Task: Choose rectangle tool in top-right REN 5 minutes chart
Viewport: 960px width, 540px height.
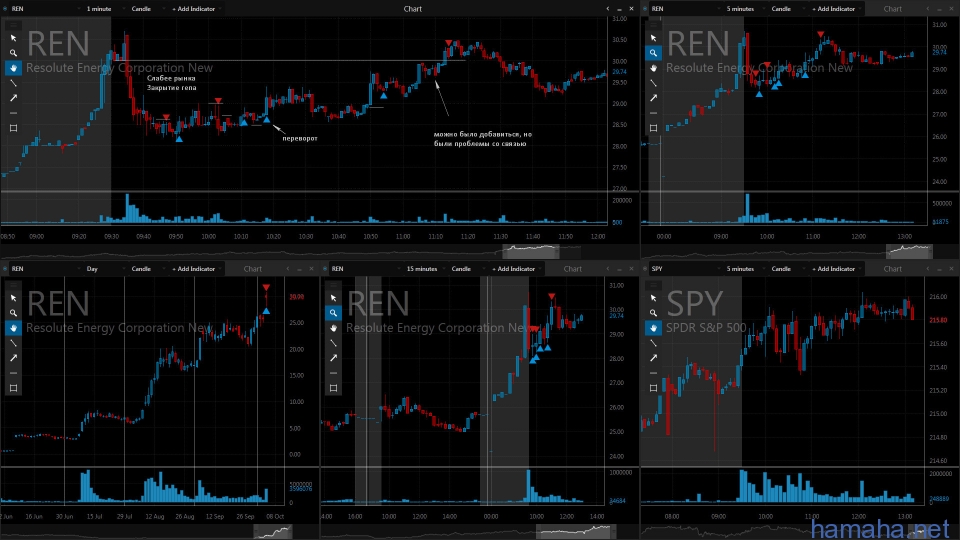Action: tap(653, 128)
